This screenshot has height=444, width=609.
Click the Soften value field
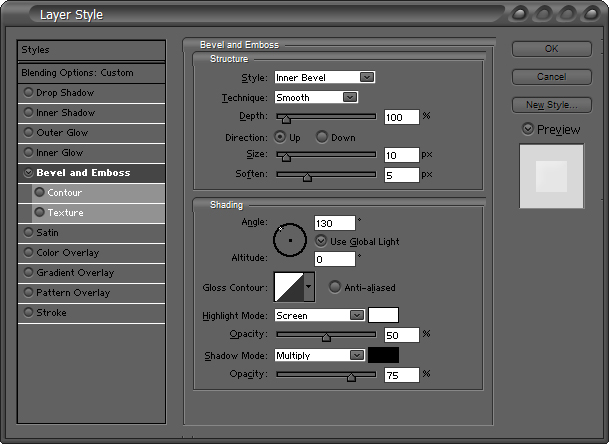tap(402, 175)
